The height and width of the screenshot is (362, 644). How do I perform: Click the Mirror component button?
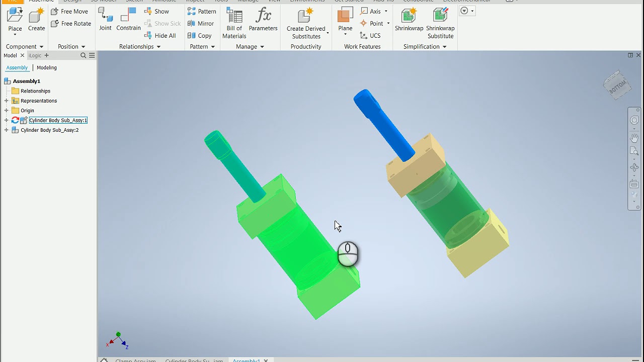tap(201, 24)
